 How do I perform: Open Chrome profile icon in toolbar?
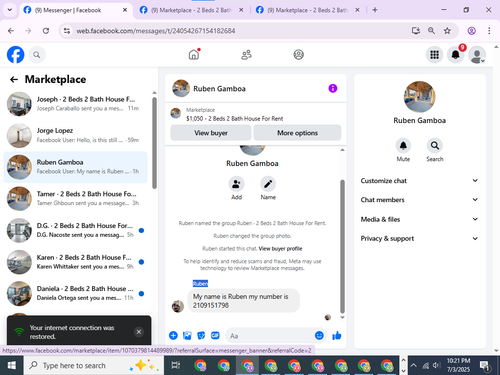pyautogui.click(x=471, y=31)
